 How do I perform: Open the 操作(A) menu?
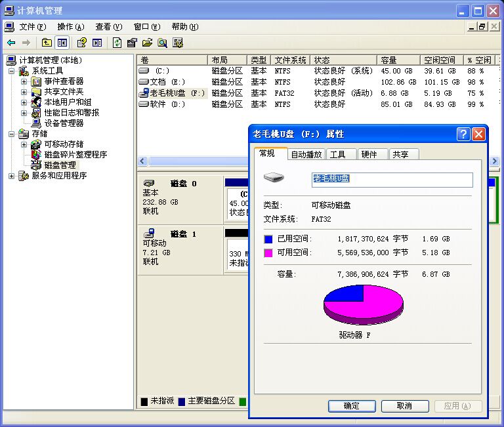coord(70,27)
